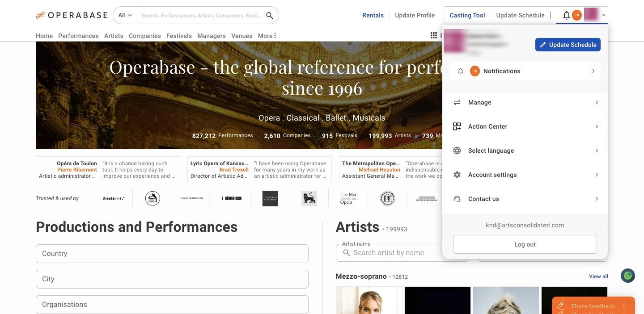
Task: Open the City dropdown field
Action: pyautogui.click(x=172, y=279)
